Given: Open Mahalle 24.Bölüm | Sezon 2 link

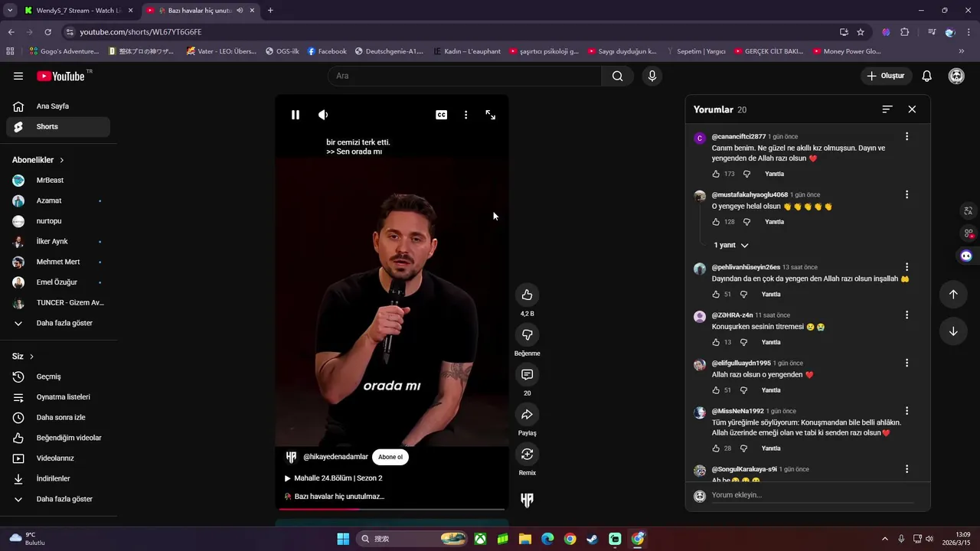Looking at the screenshot, I should [334, 478].
